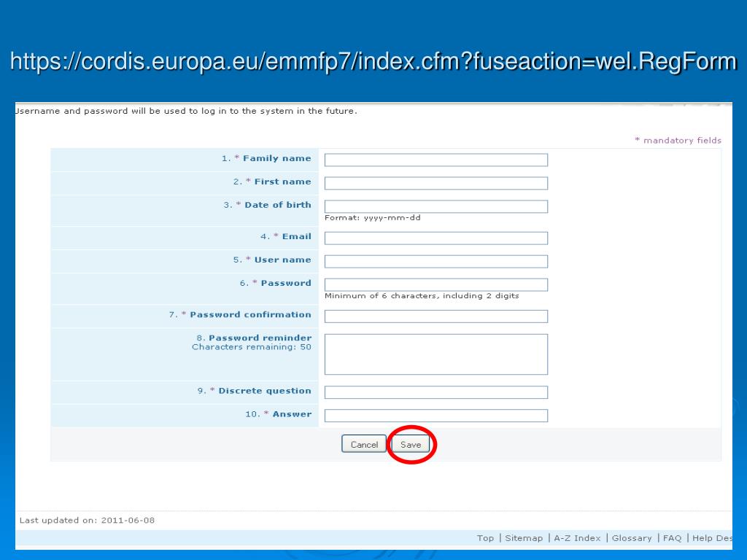The image size is (747, 560).
Task: Open the Top footer link
Action: click(x=485, y=538)
